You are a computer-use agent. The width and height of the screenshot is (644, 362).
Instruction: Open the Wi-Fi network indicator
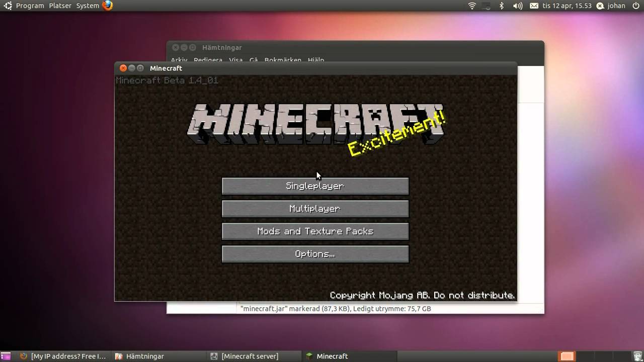point(472,6)
